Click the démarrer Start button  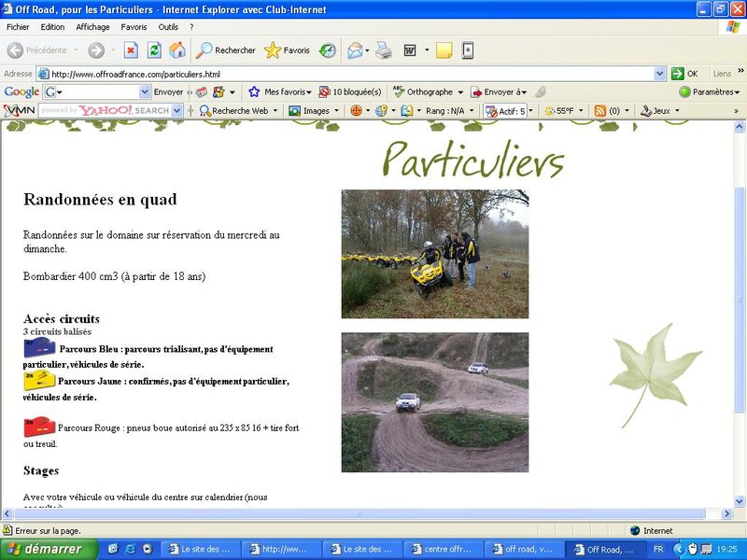click(x=49, y=549)
